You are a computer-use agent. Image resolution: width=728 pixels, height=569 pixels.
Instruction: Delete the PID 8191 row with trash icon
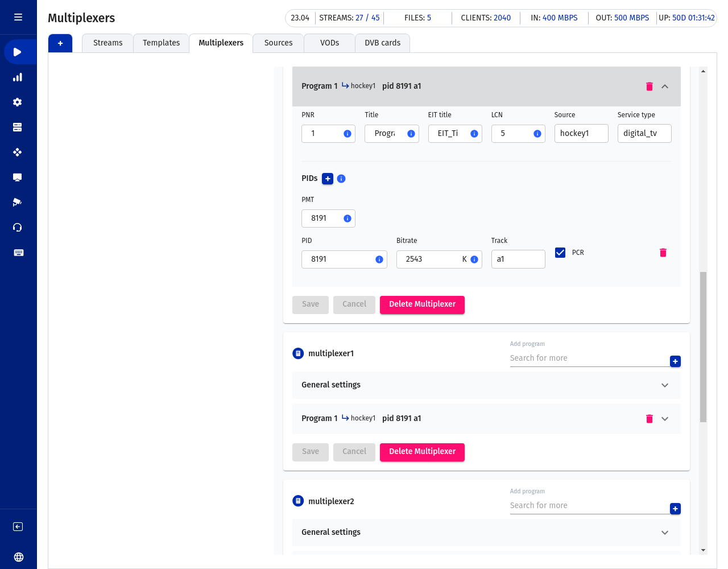point(663,253)
